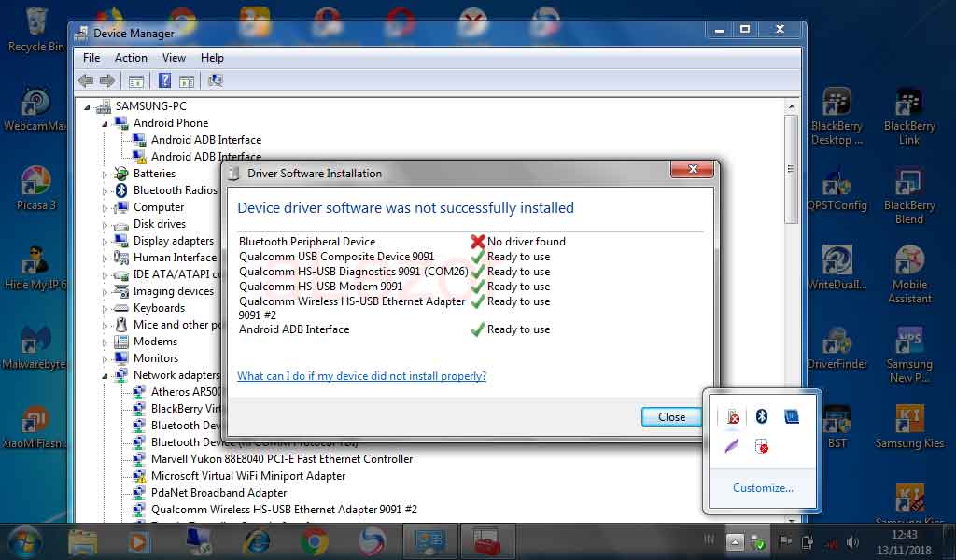Open the DriverFinder desktop shortcut
The width and height of the screenshot is (956, 560).
click(836, 348)
